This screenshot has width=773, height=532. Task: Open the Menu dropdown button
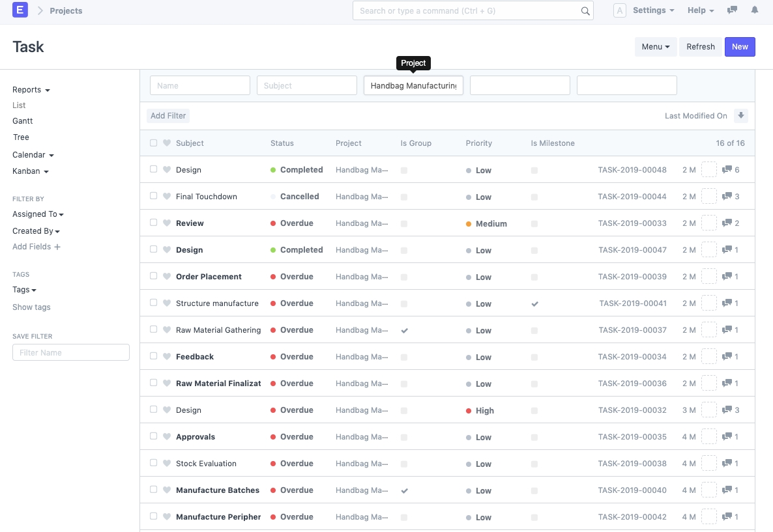point(655,47)
